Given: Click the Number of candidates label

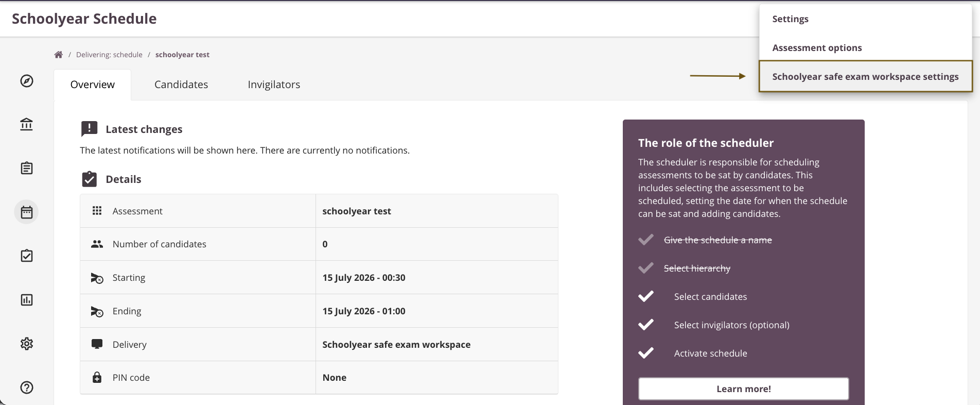Looking at the screenshot, I should tap(160, 244).
